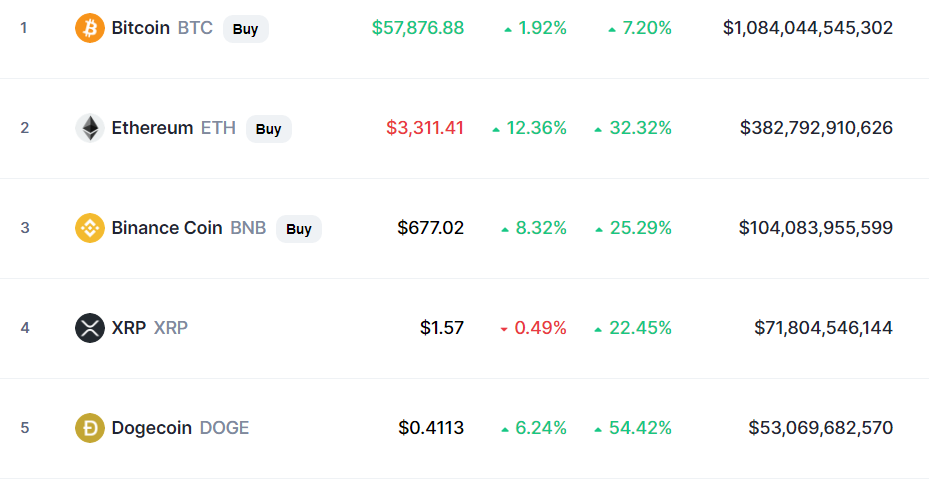Click Binance Coin's price $677.02
This screenshot has height=483, width=929.
431,228
